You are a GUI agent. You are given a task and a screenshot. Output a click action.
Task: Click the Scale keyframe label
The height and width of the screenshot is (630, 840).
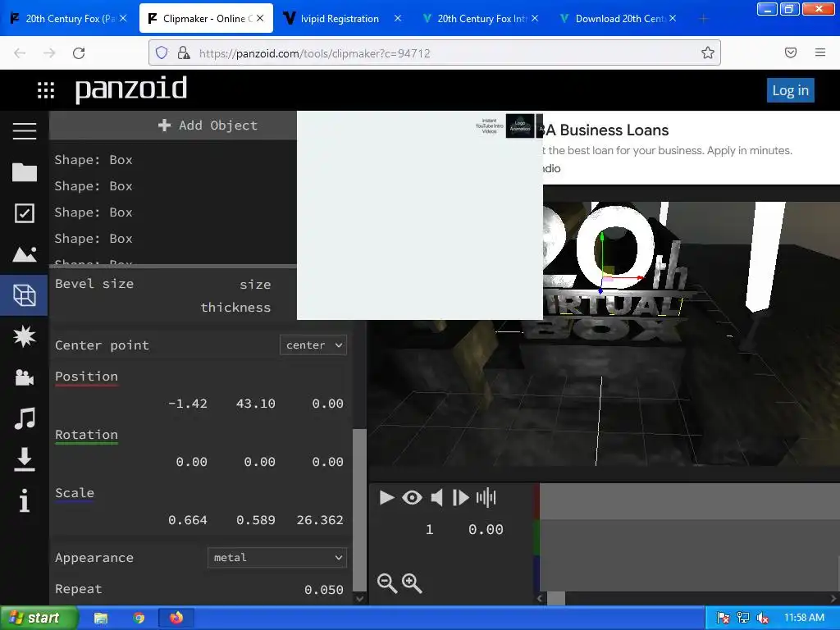[75, 493]
